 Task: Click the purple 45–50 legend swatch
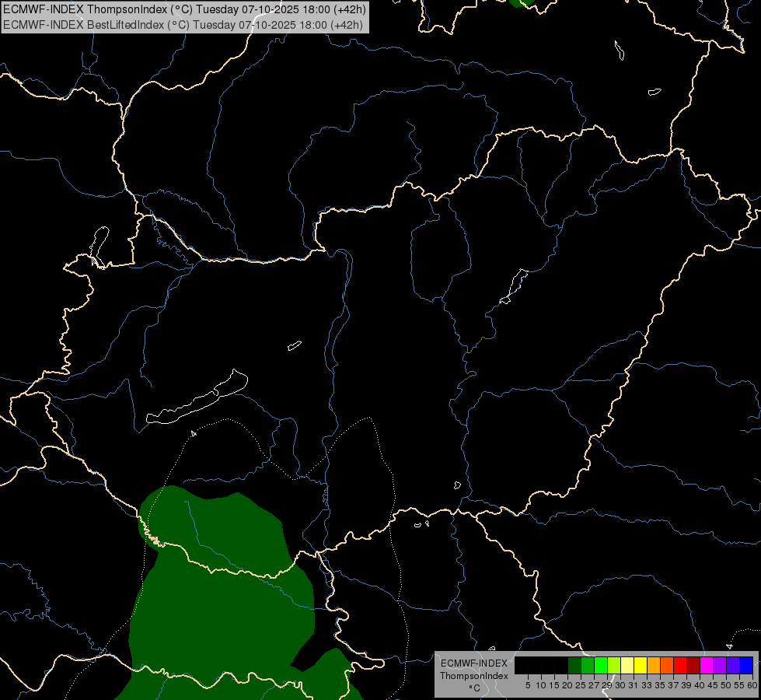[720, 665]
